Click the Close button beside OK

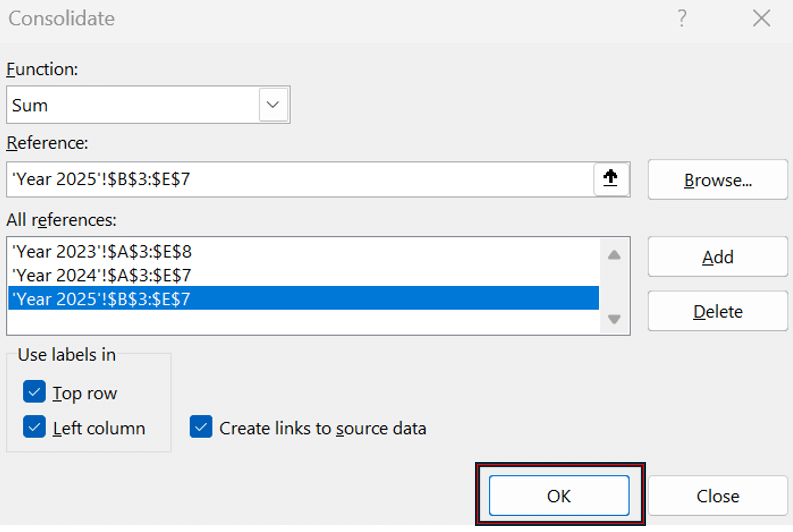click(717, 496)
